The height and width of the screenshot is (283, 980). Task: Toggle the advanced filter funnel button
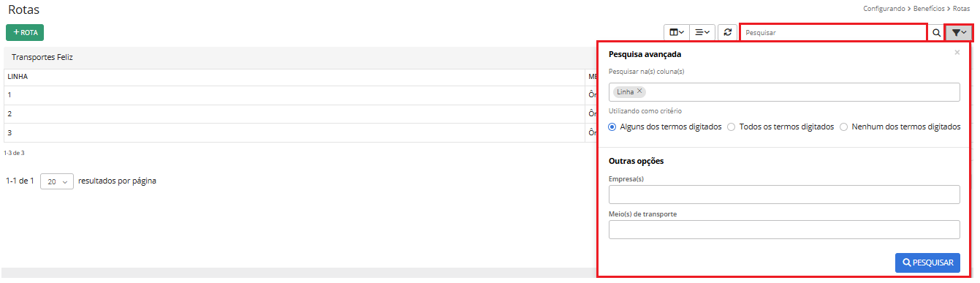click(x=960, y=33)
